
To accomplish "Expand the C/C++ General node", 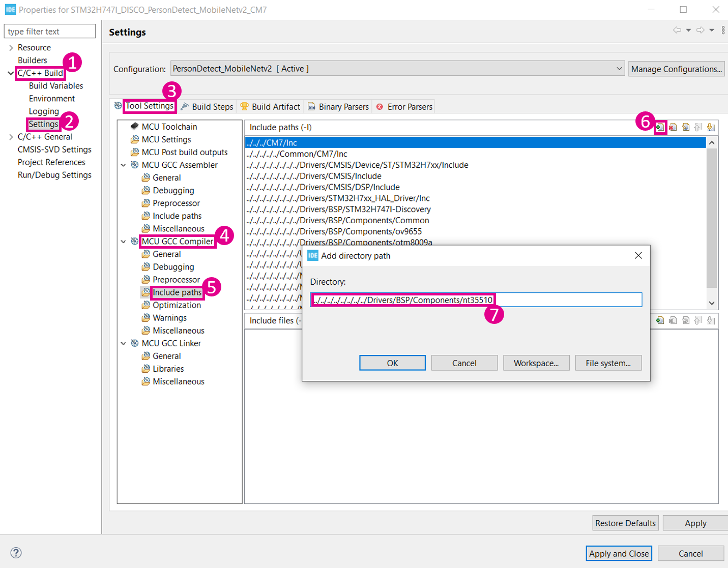I will [x=11, y=137].
